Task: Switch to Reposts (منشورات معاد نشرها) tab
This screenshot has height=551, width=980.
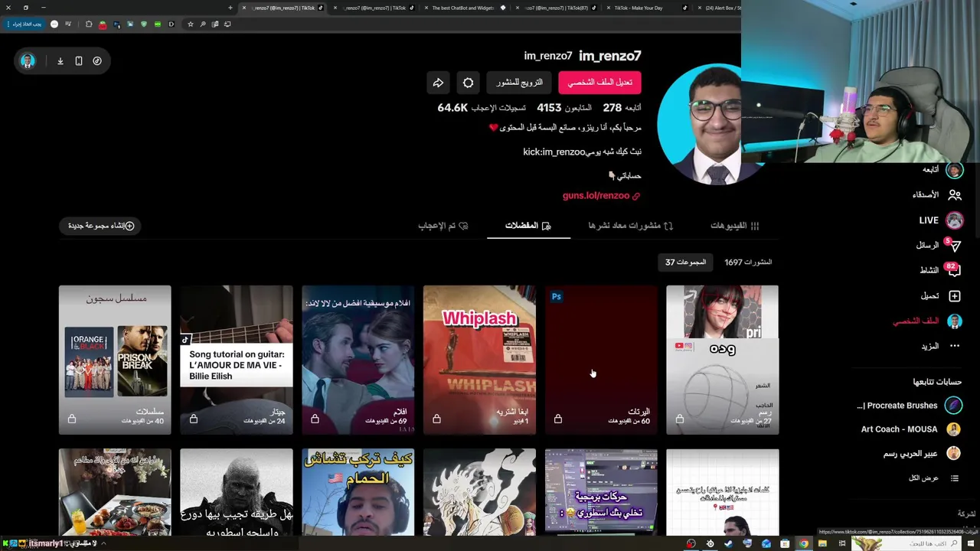Action: 631,226
